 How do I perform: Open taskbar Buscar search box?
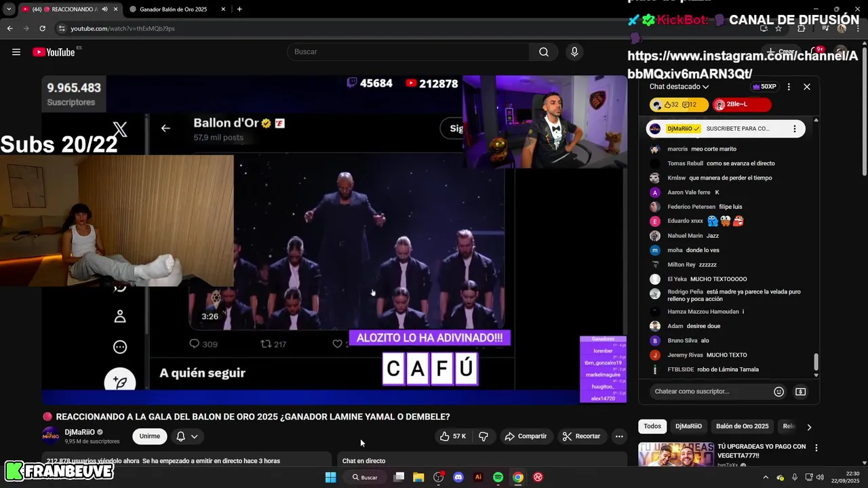pyautogui.click(x=365, y=477)
